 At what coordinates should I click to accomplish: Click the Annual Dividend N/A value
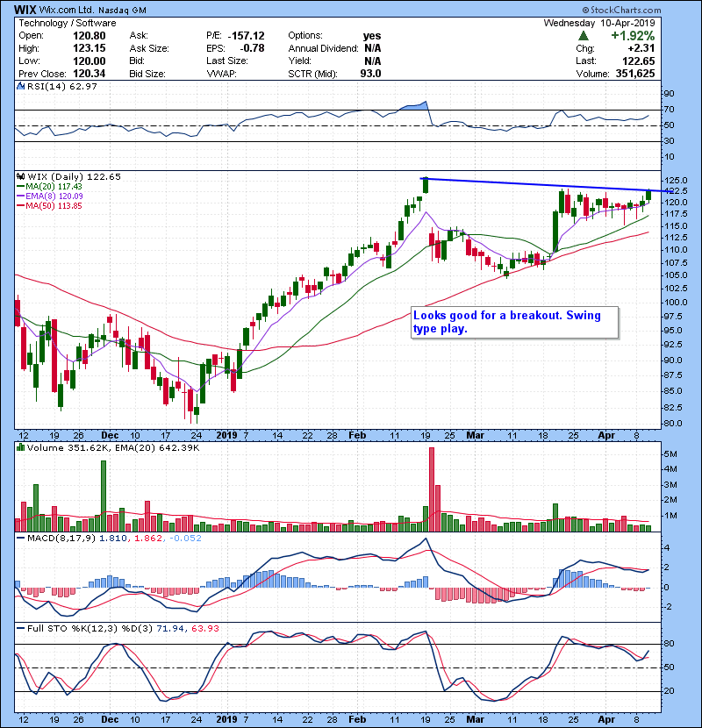(x=373, y=48)
